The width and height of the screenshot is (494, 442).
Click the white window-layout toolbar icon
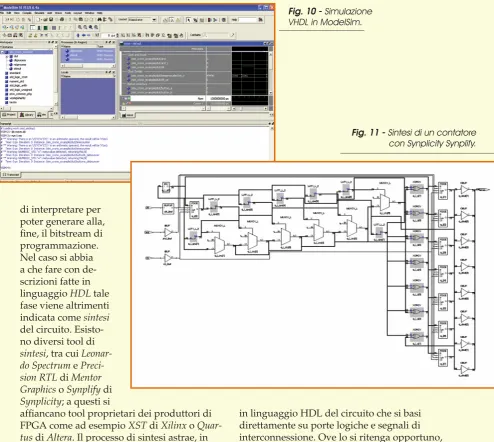[x=33, y=28]
